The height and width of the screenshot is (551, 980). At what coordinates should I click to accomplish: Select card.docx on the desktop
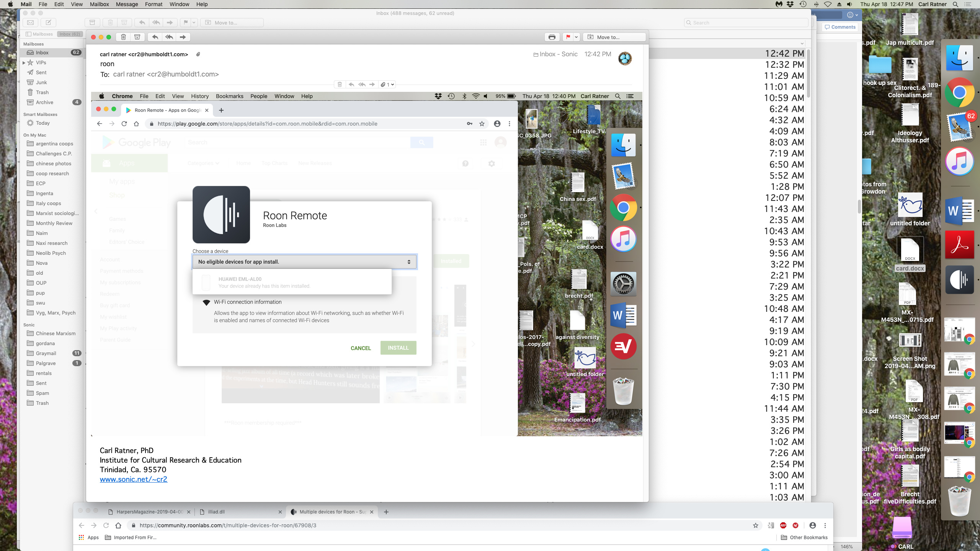pos(910,254)
